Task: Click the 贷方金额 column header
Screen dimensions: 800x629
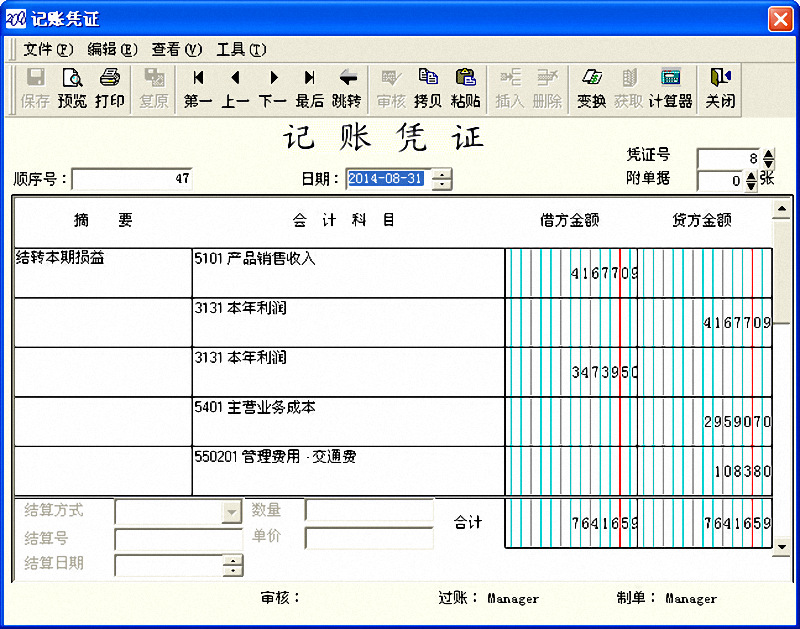Action: 702,220
